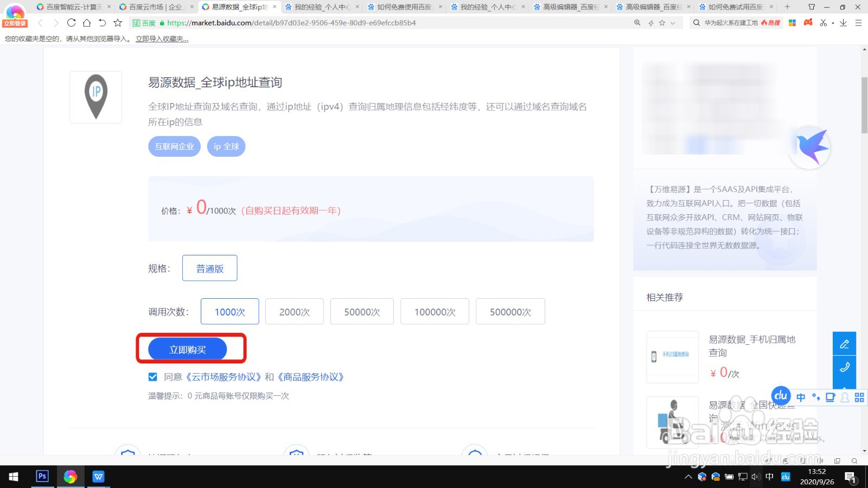Click the login avatar 立即登录
This screenshot has height=488, width=868.
15,15
